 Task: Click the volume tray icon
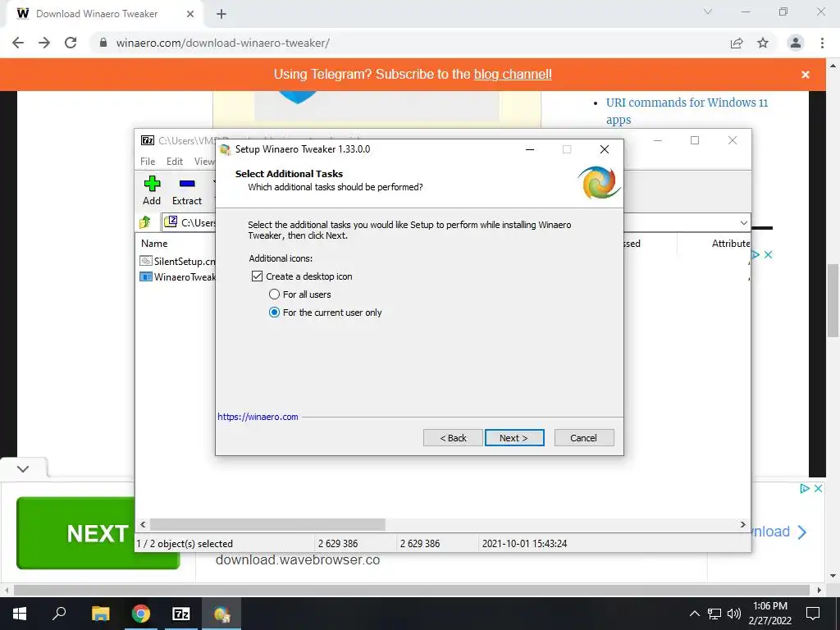(x=734, y=614)
